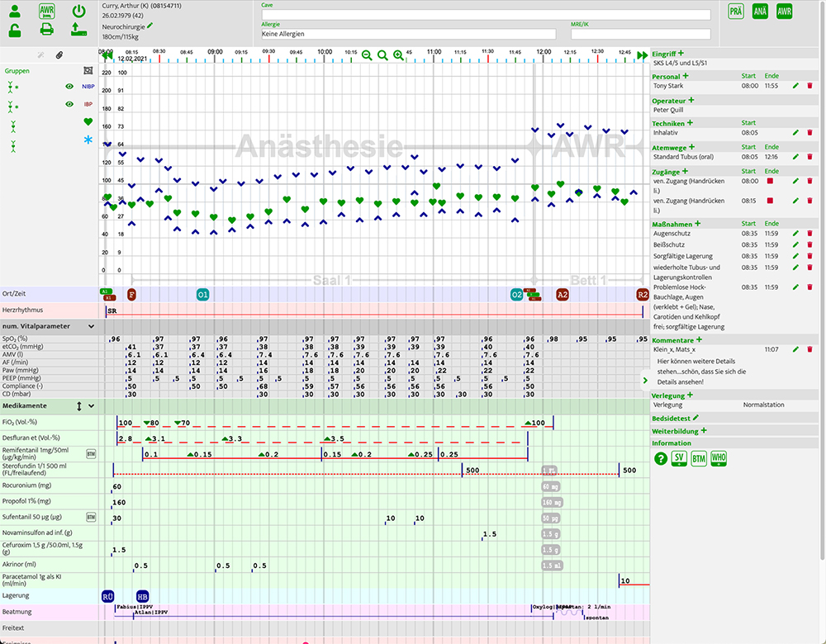Print the anesthesia record
826x644 pixels.
pos(47,30)
